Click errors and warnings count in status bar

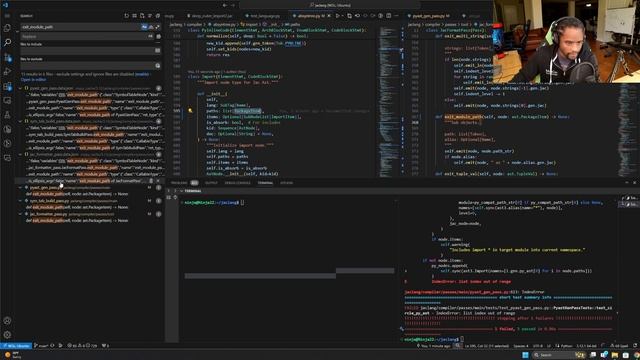[x=82, y=346]
